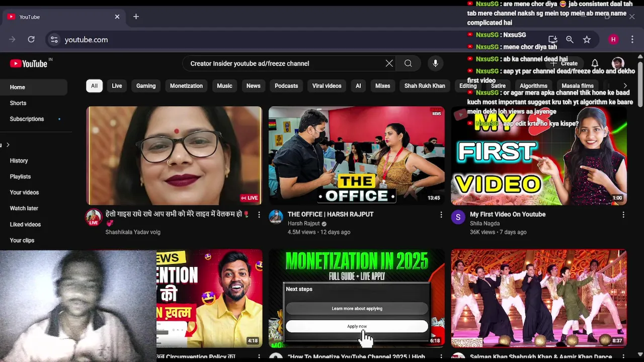Open Harsh Rajput channel avatar
Viewport: 644px width, 362px height.
[x=276, y=217]
